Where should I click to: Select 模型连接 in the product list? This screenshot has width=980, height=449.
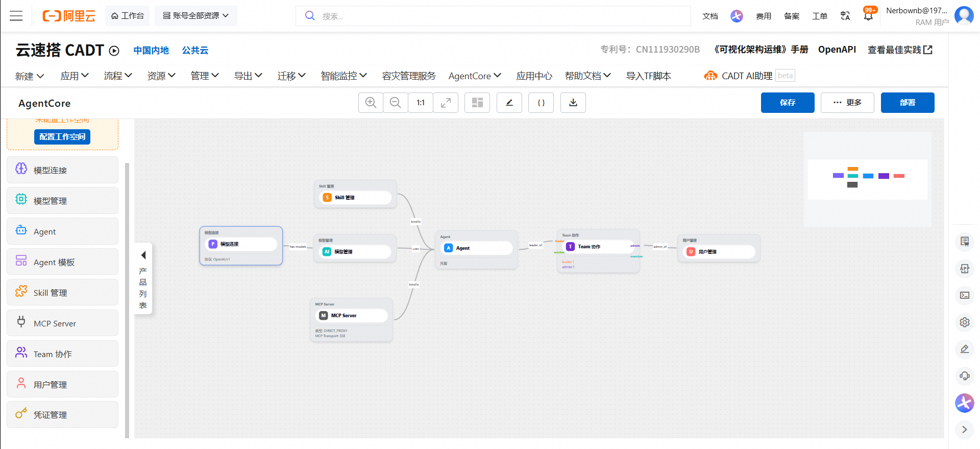tap(62, 170)
